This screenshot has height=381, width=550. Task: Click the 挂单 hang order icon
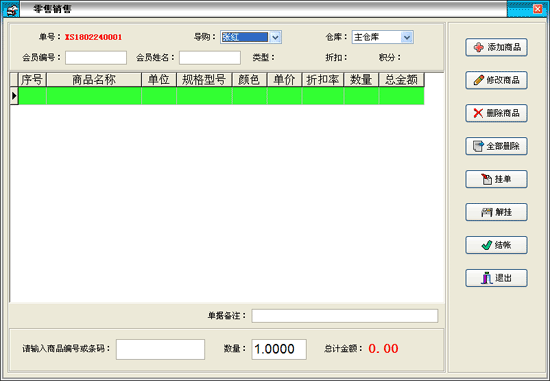[x=486, y=179]
